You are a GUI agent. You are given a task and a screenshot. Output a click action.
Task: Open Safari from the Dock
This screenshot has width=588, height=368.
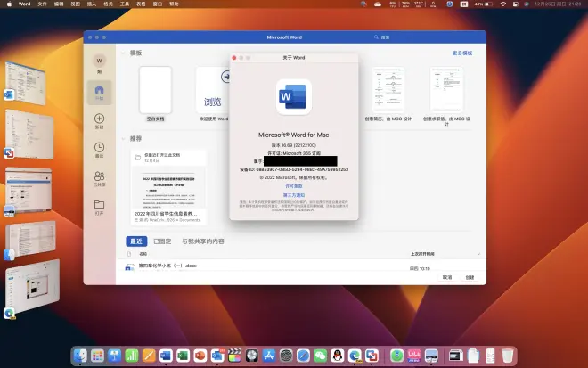(x=303, y=356)
